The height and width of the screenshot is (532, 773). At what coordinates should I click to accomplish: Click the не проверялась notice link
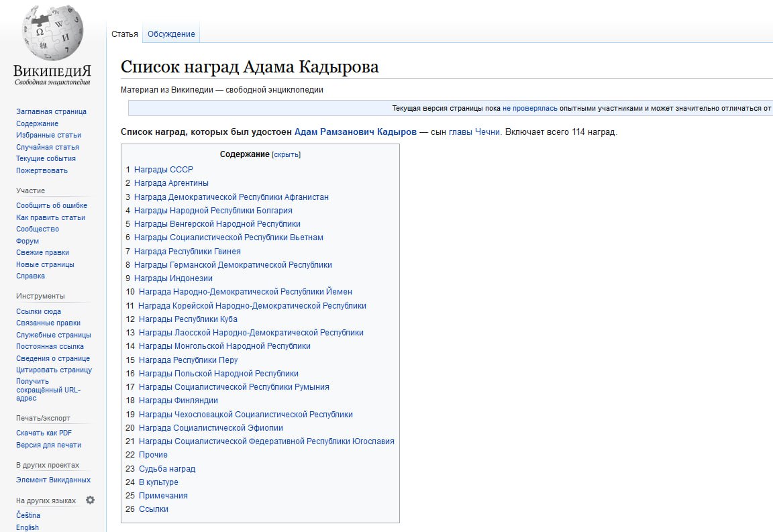(529, 108)
